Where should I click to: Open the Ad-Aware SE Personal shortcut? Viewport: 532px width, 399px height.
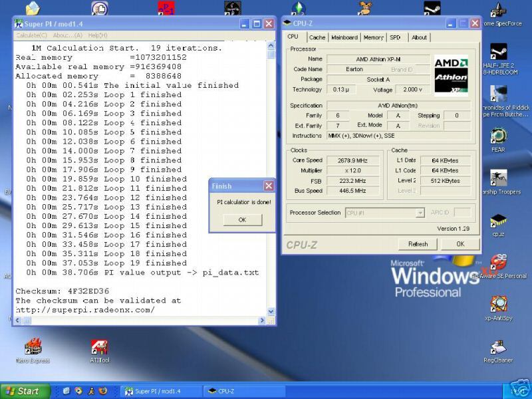click(x=499, y=266)
